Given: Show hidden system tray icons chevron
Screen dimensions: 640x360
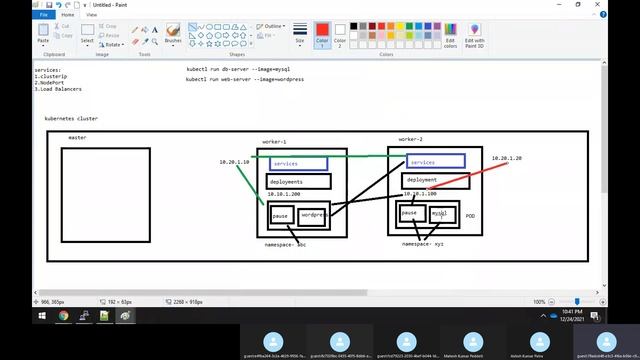Looking at the screenshot, I should point(543,316).
